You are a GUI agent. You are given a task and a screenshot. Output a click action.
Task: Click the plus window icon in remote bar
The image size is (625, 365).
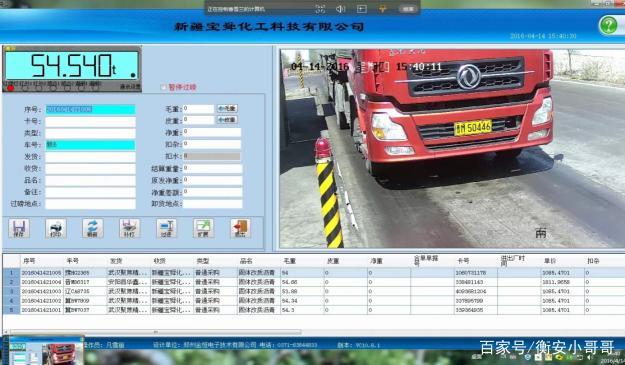362,9
